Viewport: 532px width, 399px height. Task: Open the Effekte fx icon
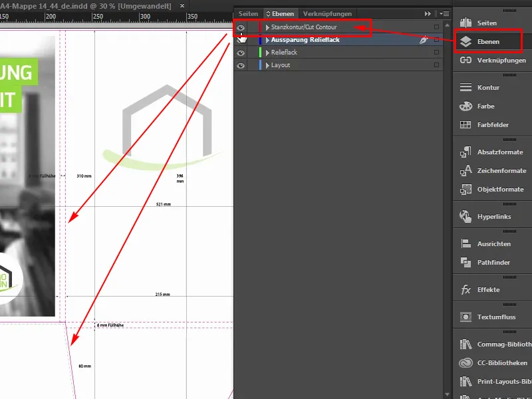pyautogui.click(x=465, y=289)
